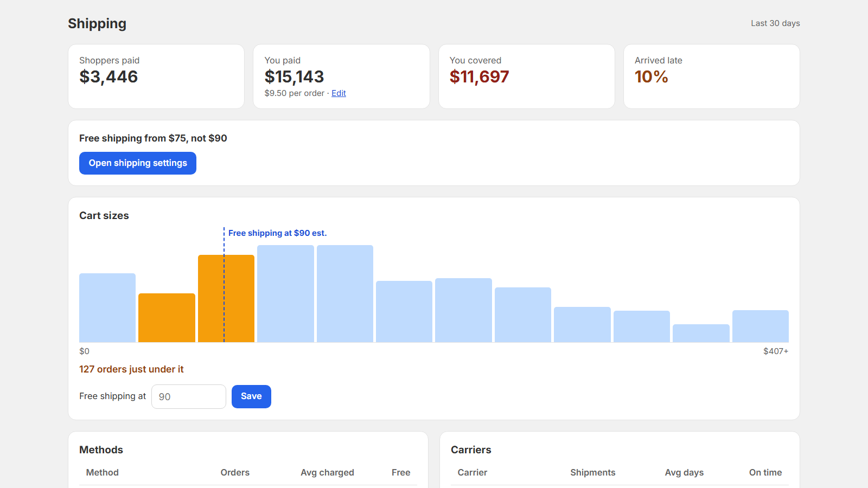Select the 'Last 30 days' period label
Viewport: 868px width, 488px height.
(775, 23)
